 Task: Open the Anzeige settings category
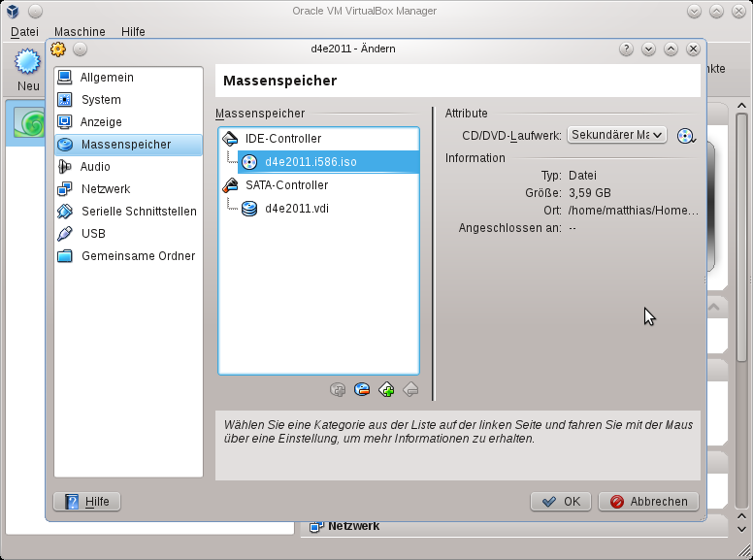click(101, 122)
